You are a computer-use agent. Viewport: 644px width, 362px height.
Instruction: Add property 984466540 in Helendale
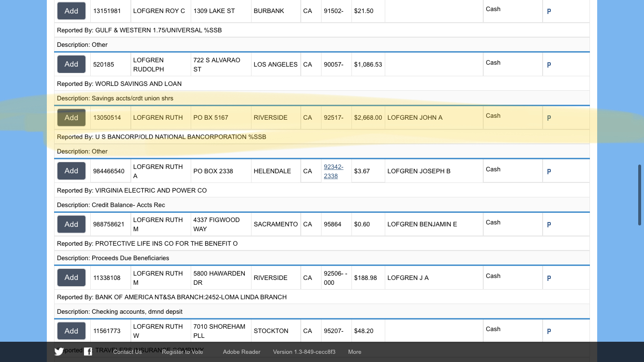[x=71, y=171]
